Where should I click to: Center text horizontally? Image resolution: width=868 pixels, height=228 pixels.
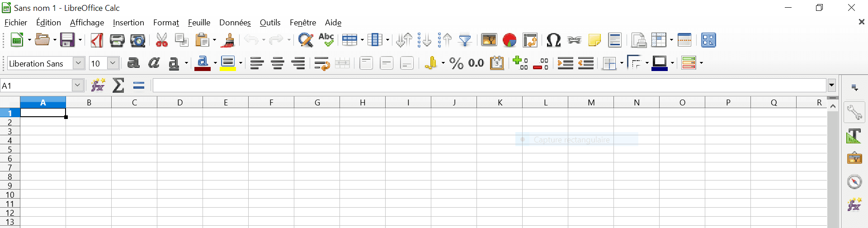pyautogui.click(x=278, y=63)
